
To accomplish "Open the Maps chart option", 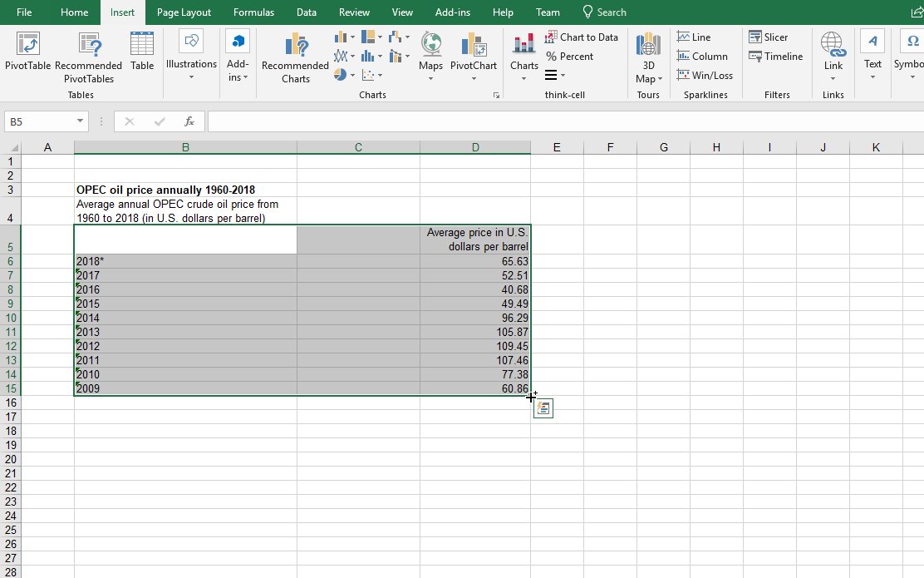I will pos(430,56).
